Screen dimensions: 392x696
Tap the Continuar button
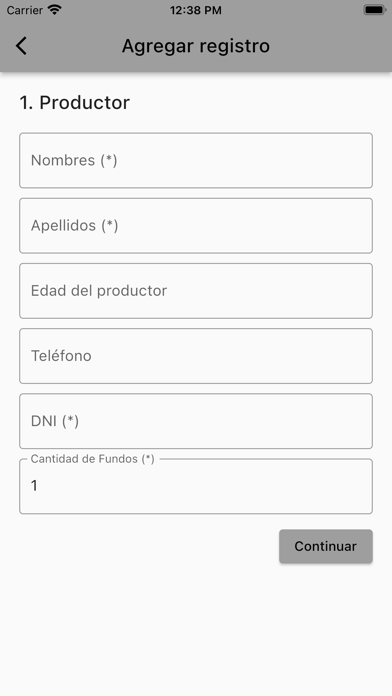pyautogui.click(x=326, y=546)
